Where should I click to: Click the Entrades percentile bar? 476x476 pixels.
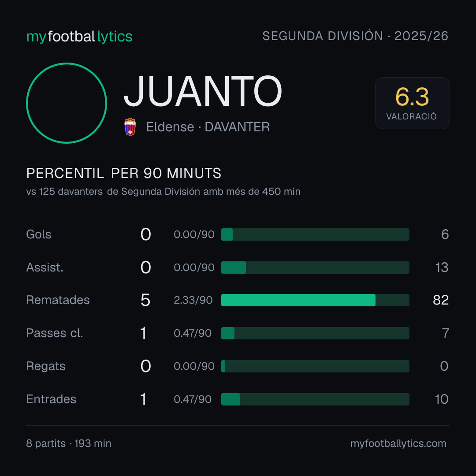point(315,399)
